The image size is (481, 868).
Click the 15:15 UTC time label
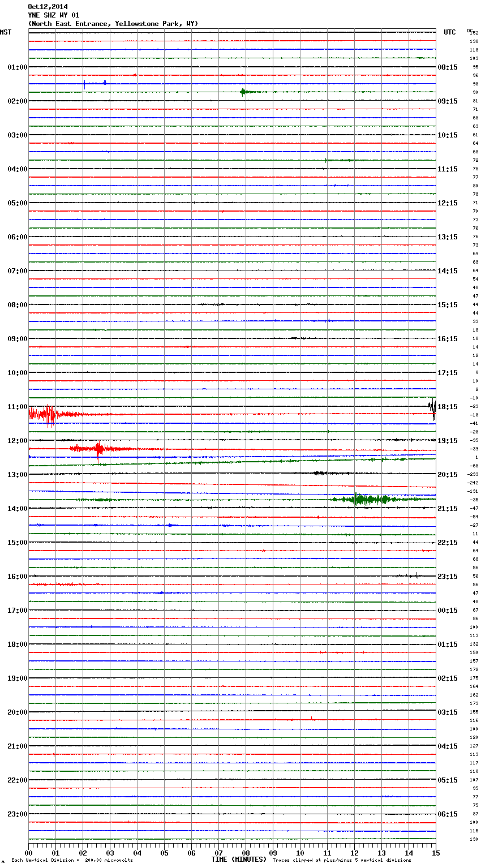pos(448,305)
